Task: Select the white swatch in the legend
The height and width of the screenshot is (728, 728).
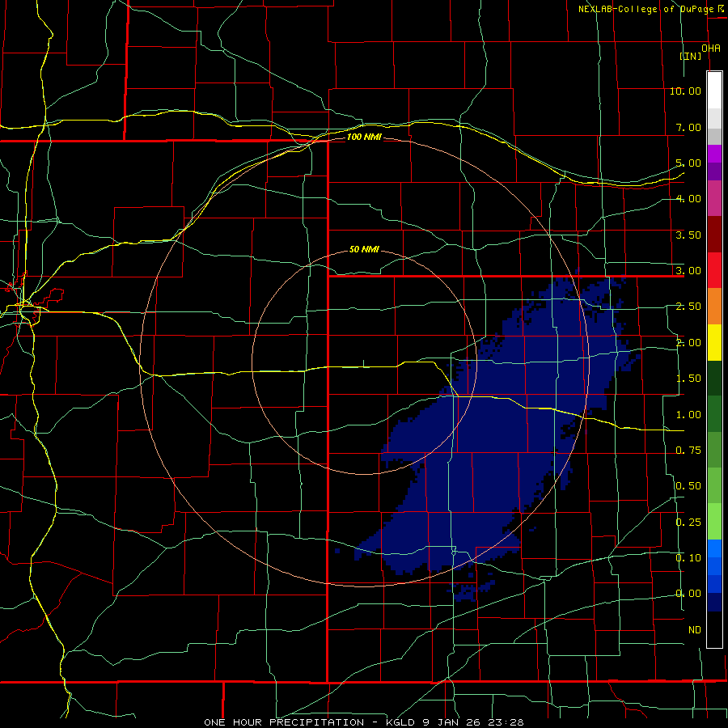Action: point(714,91)
